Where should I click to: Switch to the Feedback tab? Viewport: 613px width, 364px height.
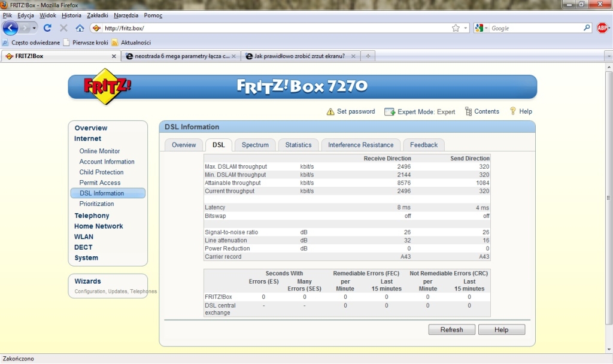point(424,145)
